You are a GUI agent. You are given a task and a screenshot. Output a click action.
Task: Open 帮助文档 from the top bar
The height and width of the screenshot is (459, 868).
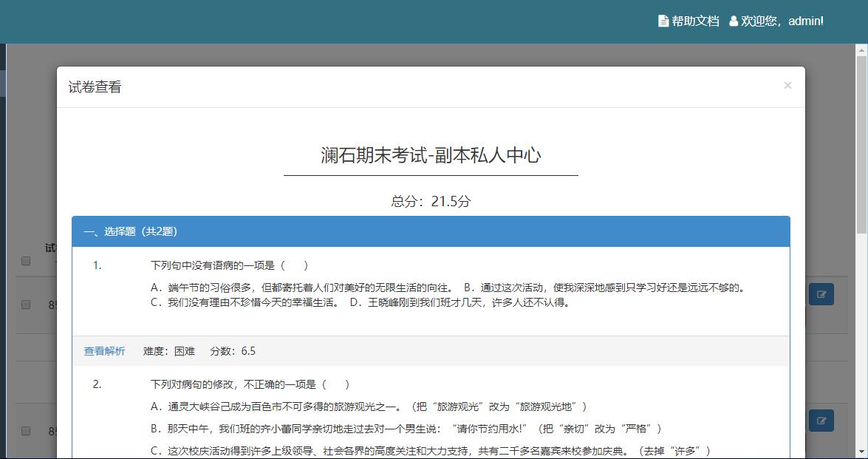(x=694, y=21)
